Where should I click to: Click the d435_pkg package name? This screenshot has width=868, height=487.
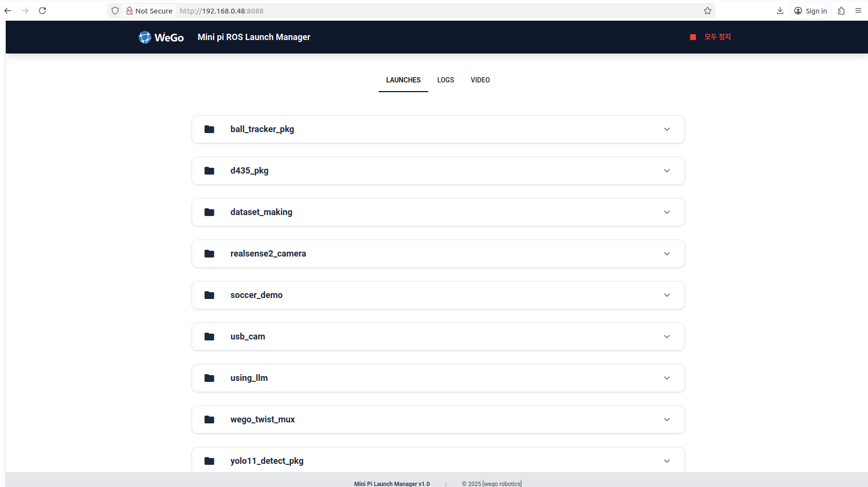pos(250,171)
